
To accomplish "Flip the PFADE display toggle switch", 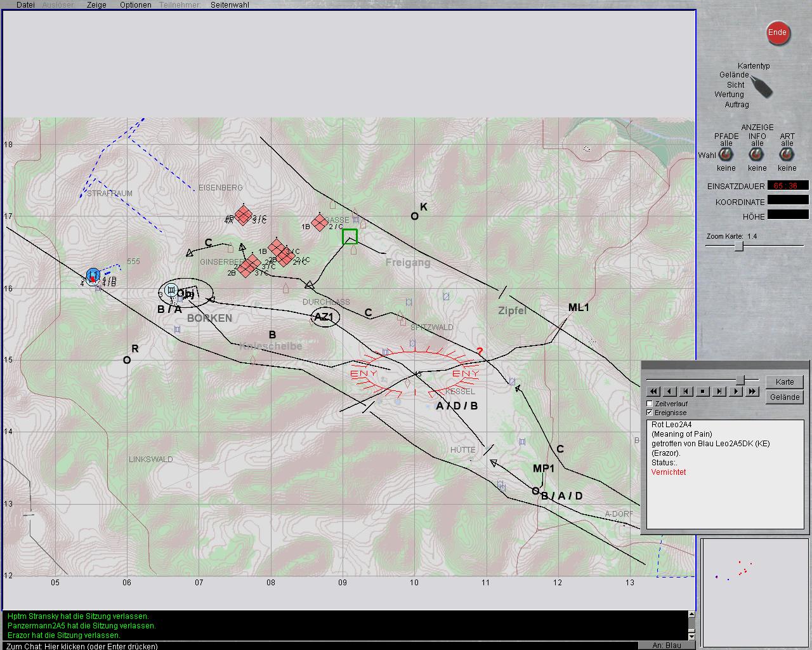I will [x=726, y=154].
